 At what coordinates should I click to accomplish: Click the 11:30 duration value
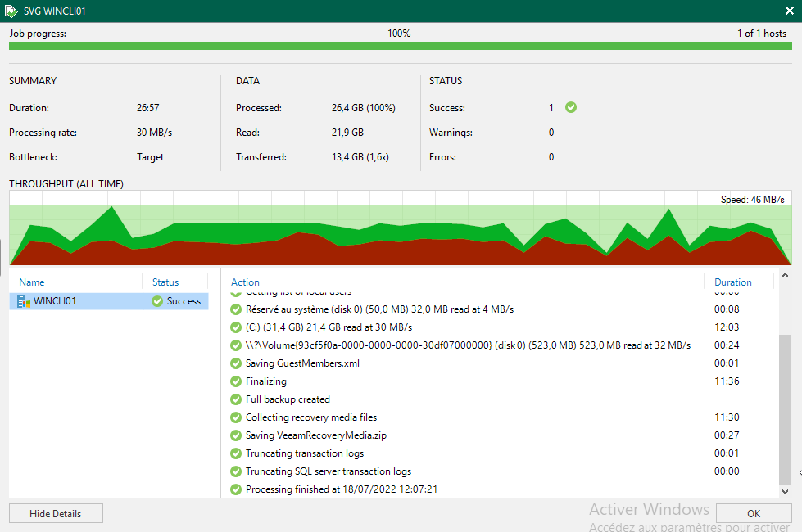[x=727, y=417]
